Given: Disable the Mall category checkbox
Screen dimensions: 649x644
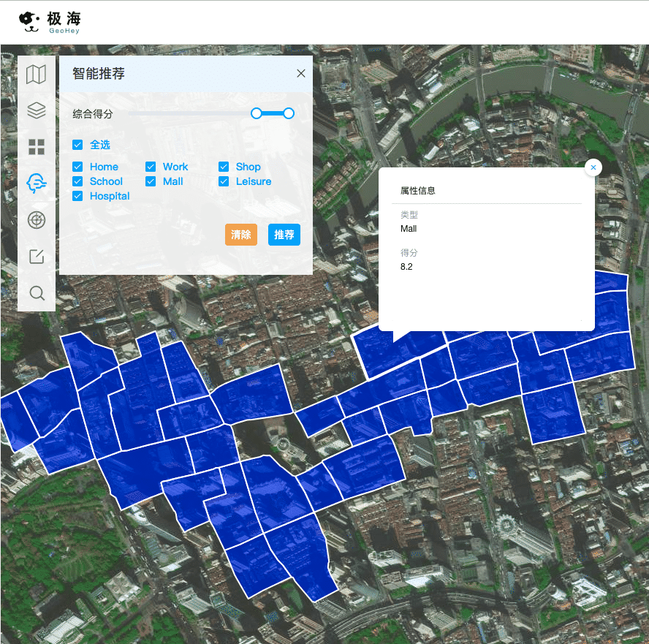Looking at the screenshot, I should coord(151,181).
